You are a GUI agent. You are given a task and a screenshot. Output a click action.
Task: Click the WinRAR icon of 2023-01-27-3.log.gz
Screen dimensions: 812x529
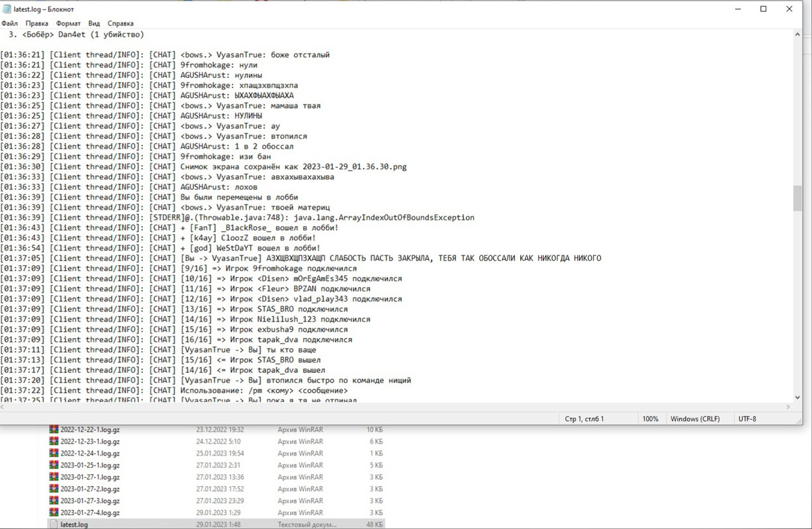click(54, 501)
